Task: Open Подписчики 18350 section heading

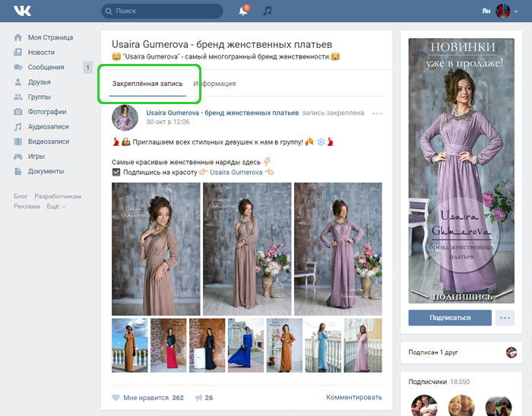Action: pyautogui.click(x=439, y=382)
